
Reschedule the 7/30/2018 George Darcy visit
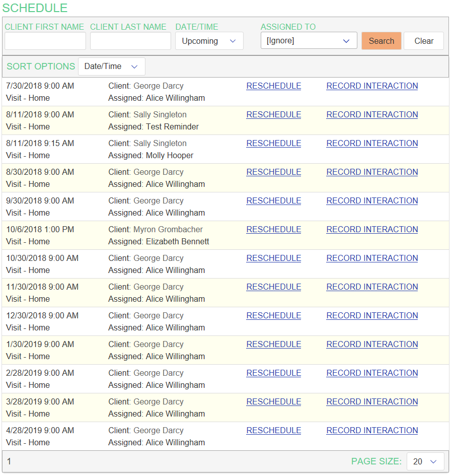273,86
